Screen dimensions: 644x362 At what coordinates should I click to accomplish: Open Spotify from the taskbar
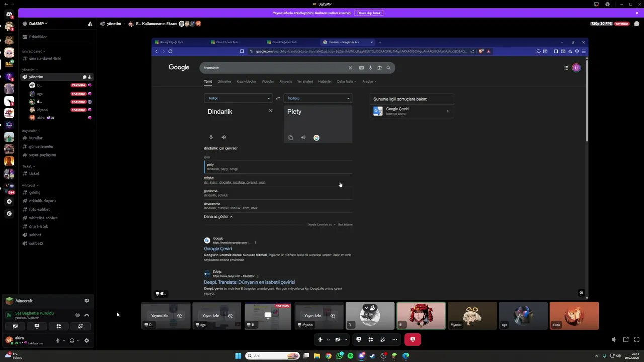point(350,356)
